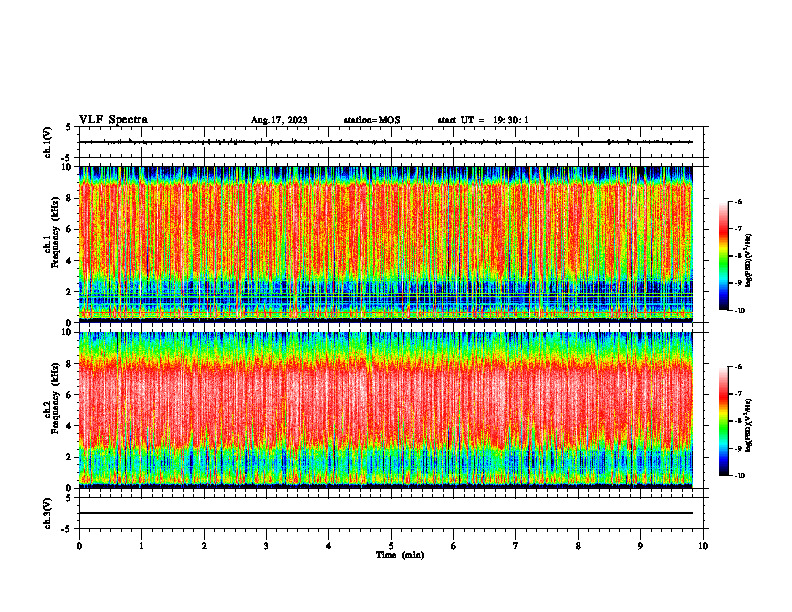Click the "start UT = 19:30: 1" text
This screenshot has height=612, width=792.
(x=483, y=120)
